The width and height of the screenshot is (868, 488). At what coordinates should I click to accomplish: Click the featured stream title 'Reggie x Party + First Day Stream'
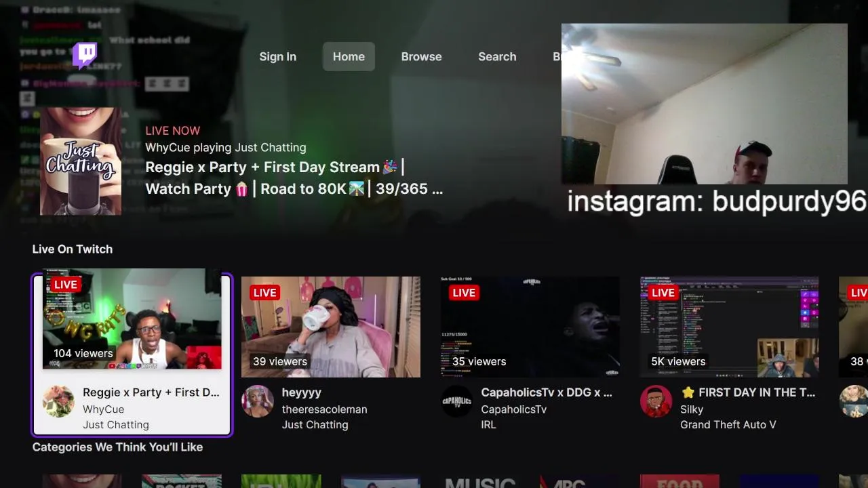click(294, 178)
